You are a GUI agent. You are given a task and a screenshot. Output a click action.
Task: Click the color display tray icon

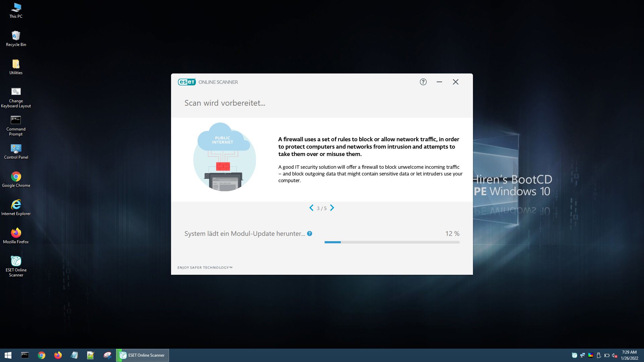(x=591, y=355)
